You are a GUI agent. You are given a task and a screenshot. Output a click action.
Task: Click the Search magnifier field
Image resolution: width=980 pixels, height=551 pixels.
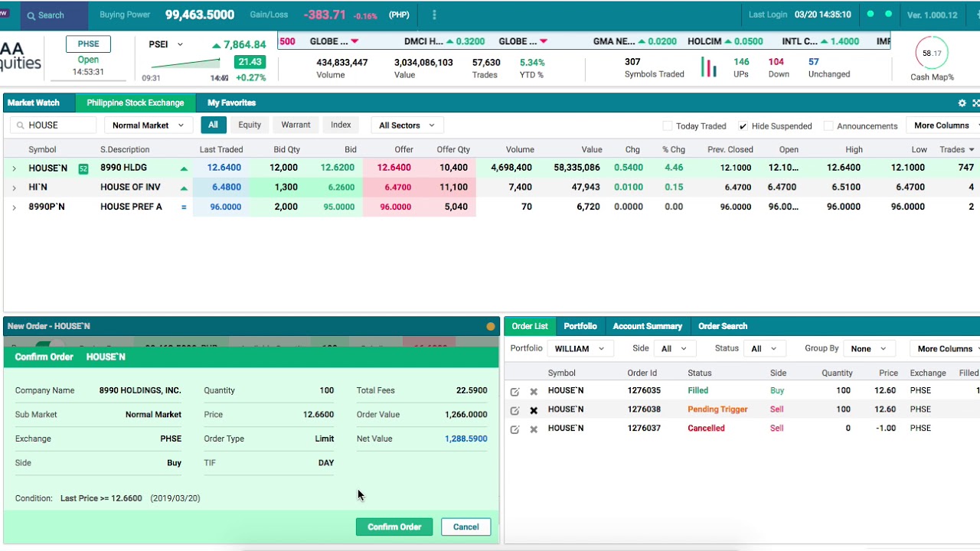pos(54,15)
